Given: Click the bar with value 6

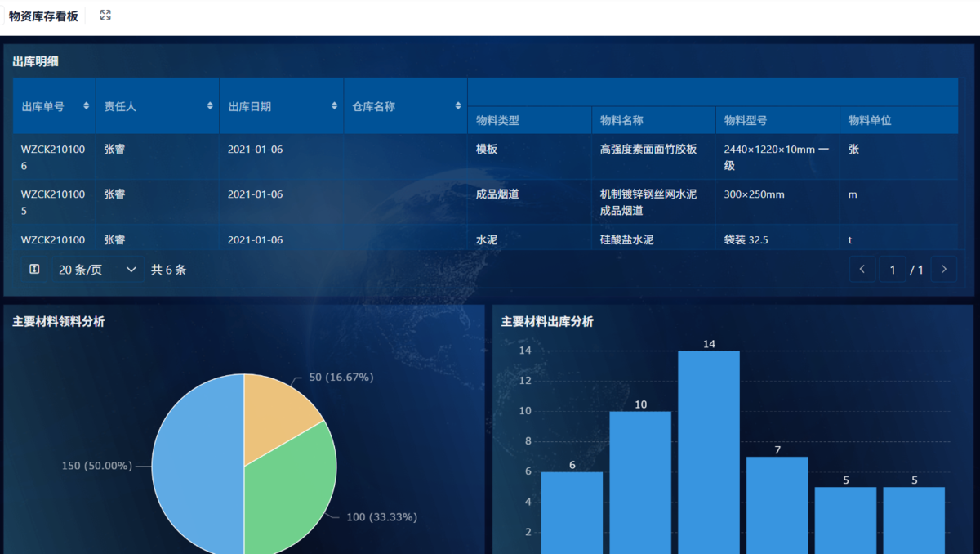Looking at the screenshot, I should point(572,512).
